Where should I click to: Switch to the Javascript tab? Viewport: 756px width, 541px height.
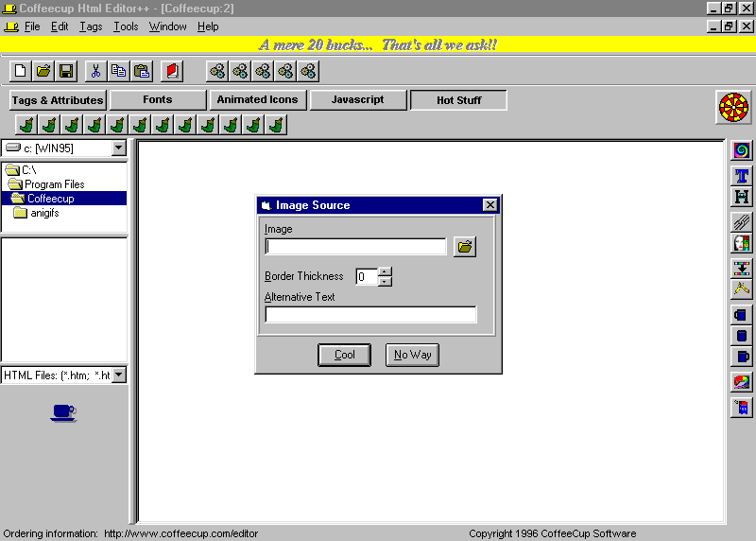tap(358, 100)
